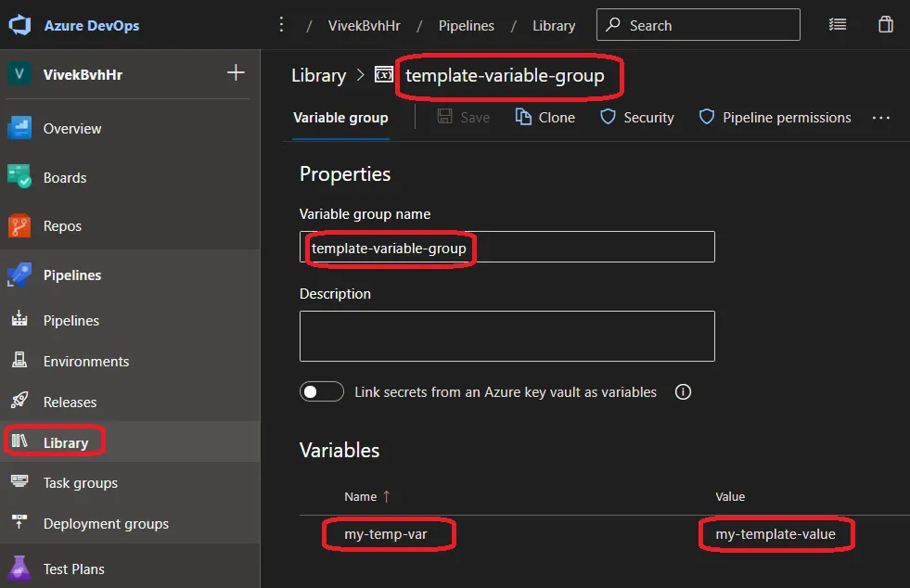Open the marketplace shopping bag icon
Screen dimensions: 910x588
point(886,25)
